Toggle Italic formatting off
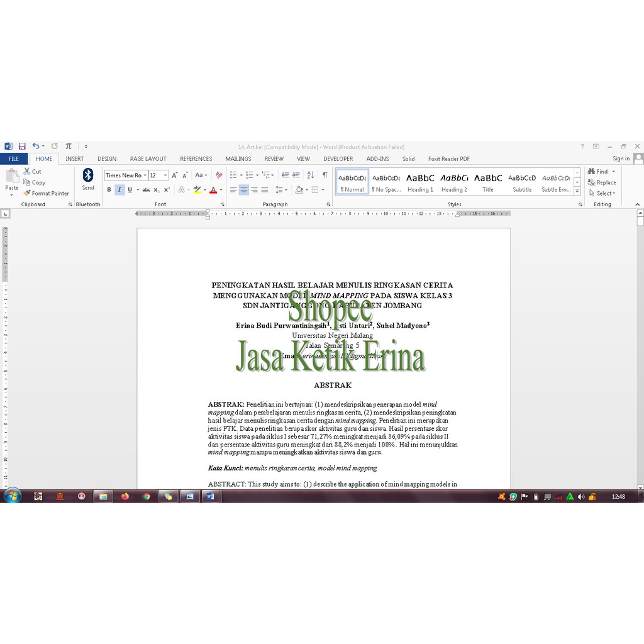The width and height of the screenshot is (644, 644). point(119,190)
